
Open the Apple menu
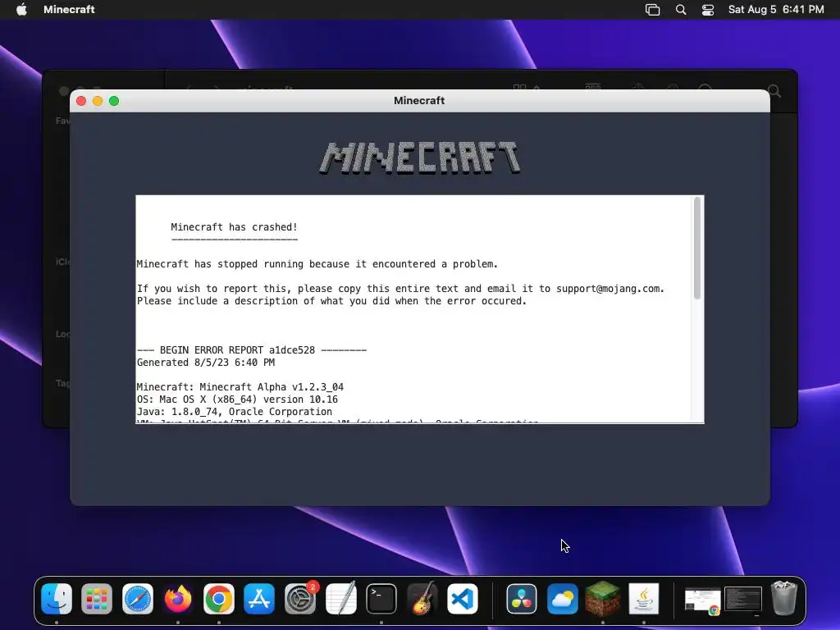click(21, 9)
